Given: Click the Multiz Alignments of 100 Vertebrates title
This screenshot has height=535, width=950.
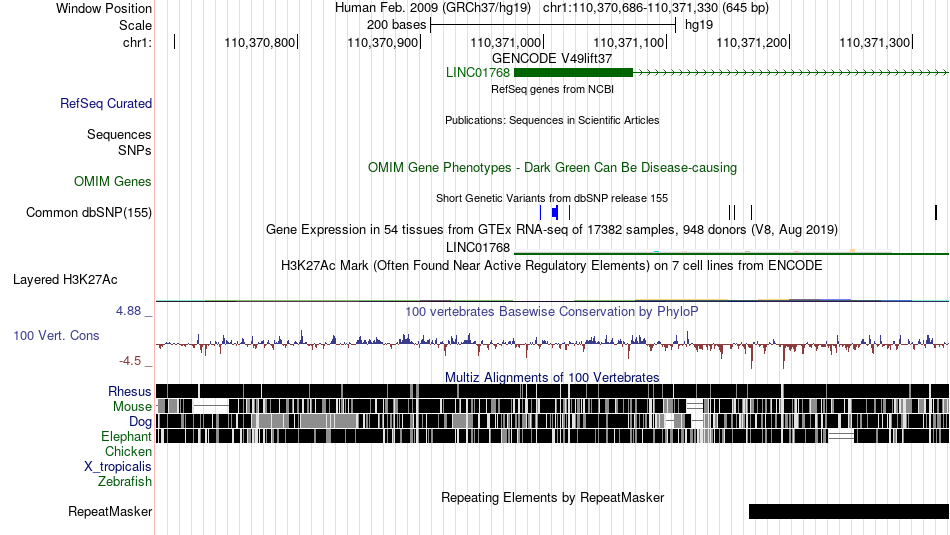Looking at the screenshot, I should pos(552,377).
